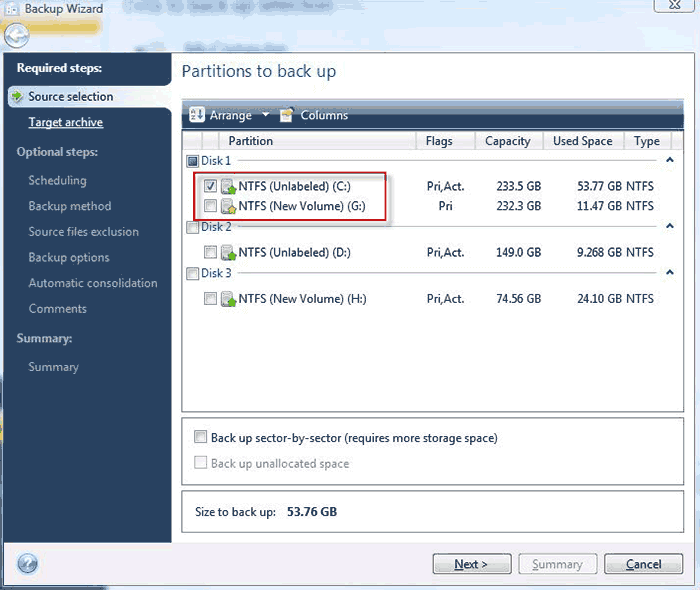Screen dimensions: 700x590
Task: Select the entire Disk 1 checkbox
Action: 193,161
